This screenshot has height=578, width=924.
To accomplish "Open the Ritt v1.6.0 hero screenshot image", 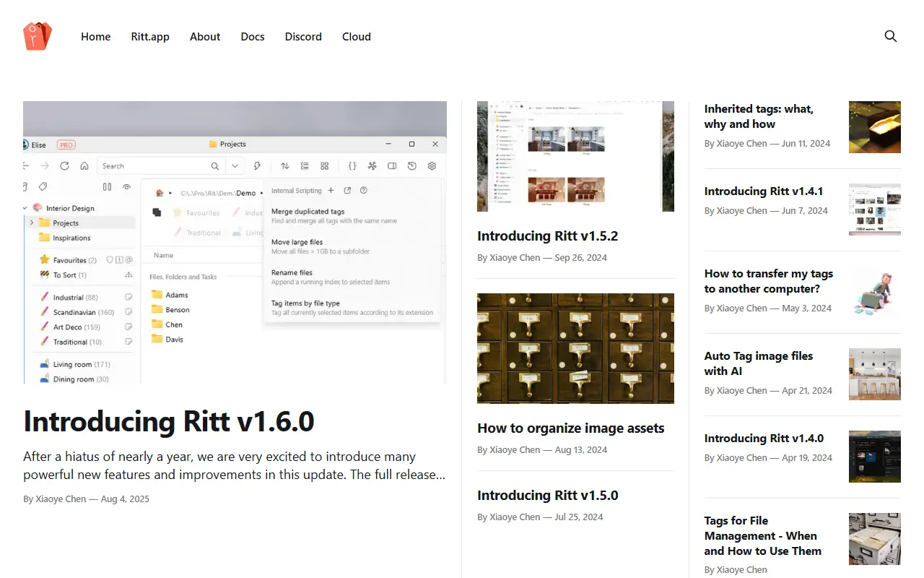I will [x=235, y=242].
